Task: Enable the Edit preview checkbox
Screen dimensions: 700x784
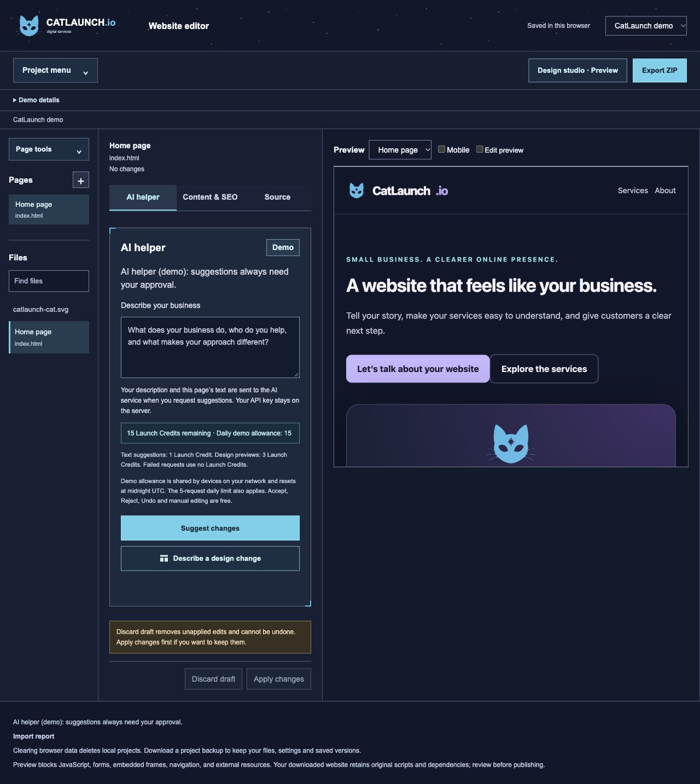Action: pos(480,149)
